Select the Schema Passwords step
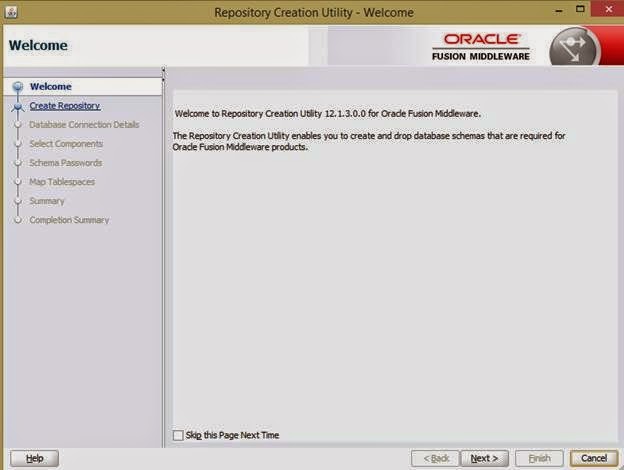This screenshot has width=624, height=470. [x=66, y=163]
